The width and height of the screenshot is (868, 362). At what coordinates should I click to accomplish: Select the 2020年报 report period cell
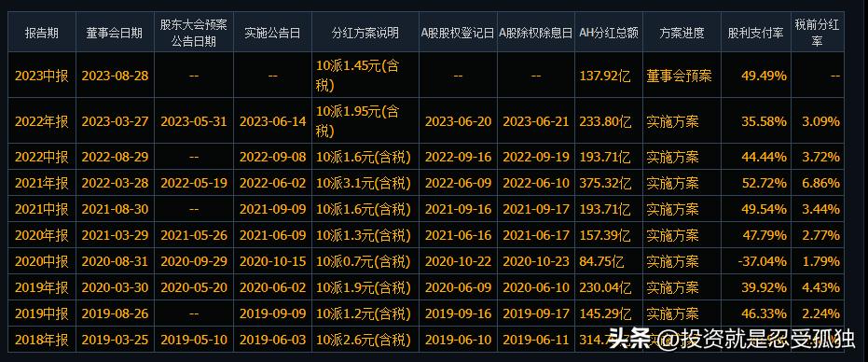point(42,235)
